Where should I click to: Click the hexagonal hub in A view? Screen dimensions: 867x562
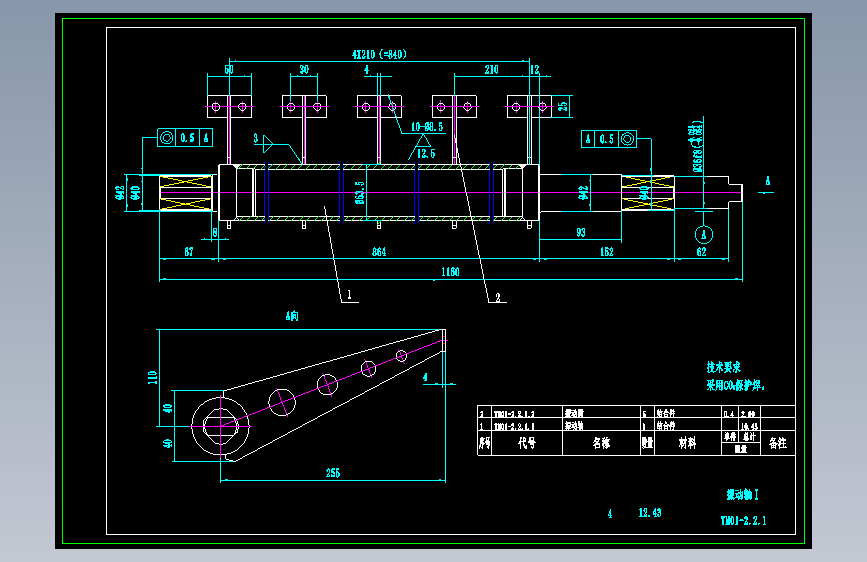click(221, 426)
